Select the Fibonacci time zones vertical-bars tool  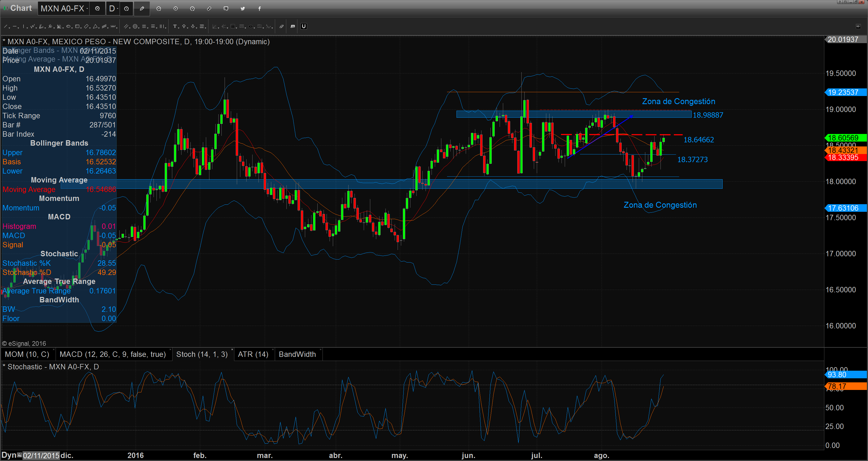(x=162, y=26)
